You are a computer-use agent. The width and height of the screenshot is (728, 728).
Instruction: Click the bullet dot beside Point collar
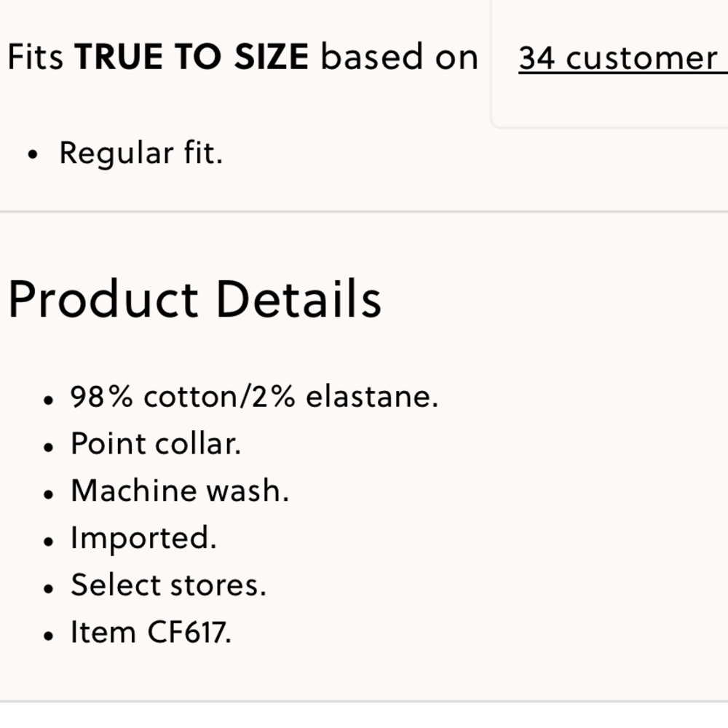click(x=48, y=448)
